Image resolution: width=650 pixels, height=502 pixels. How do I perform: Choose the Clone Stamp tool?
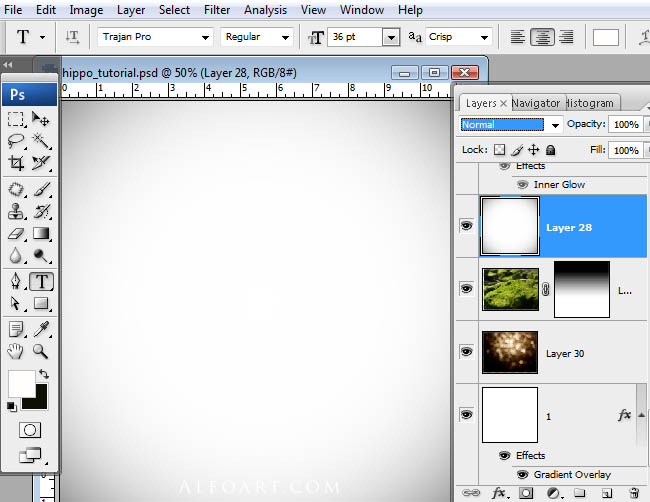coord(16,211)
